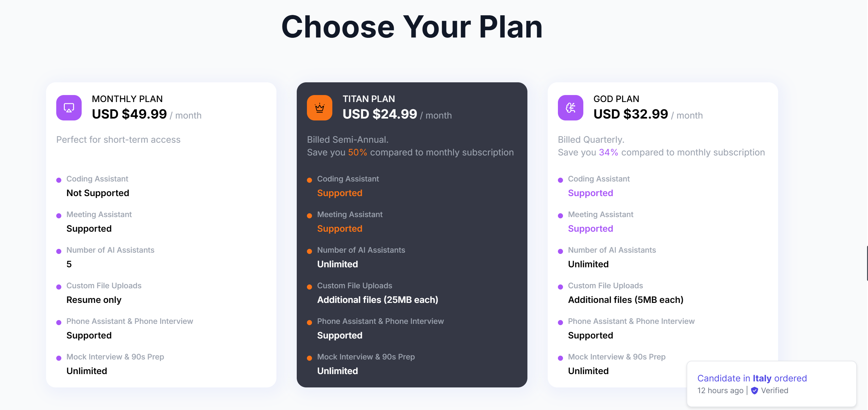Click the Resume only upload text

click(x=94, y=300)
